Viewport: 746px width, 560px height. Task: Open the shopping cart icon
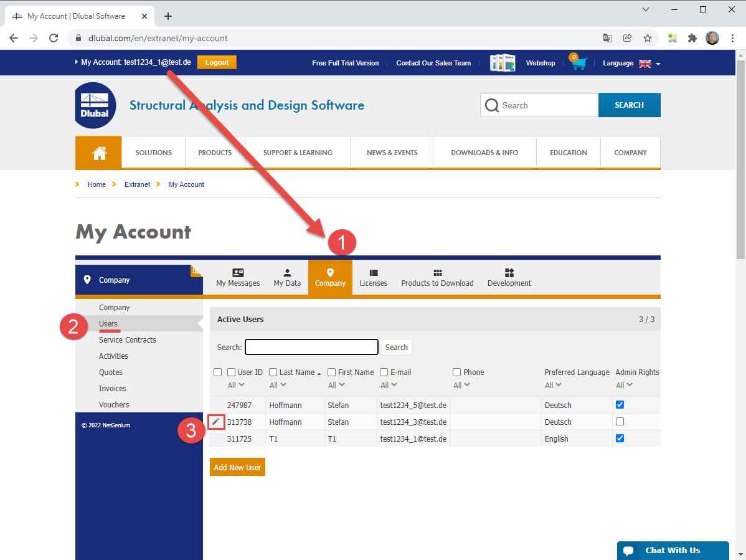[578, 62]
